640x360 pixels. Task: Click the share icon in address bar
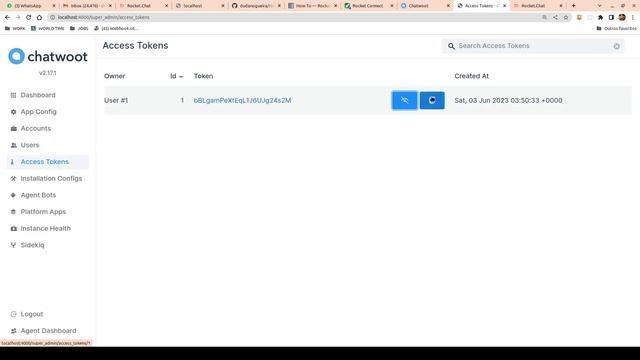pyautogui.click(x=555, y=18)
